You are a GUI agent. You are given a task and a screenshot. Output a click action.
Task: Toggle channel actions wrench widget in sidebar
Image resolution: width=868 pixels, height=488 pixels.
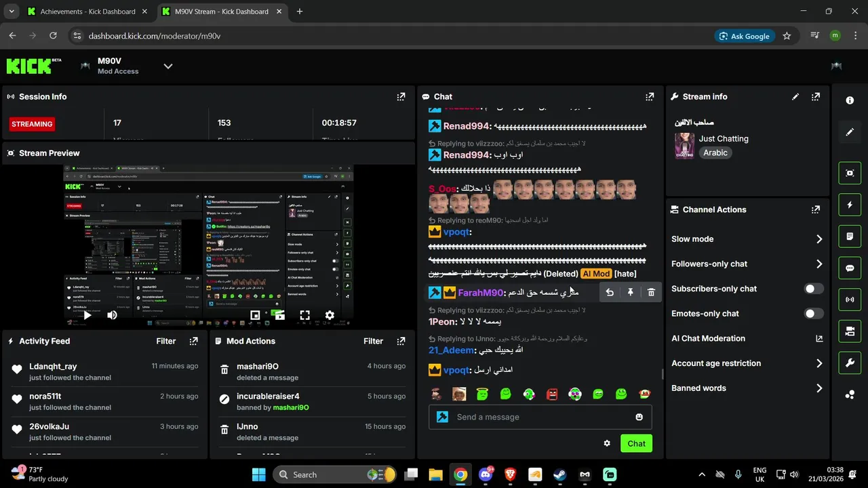(x=850, y=363)
